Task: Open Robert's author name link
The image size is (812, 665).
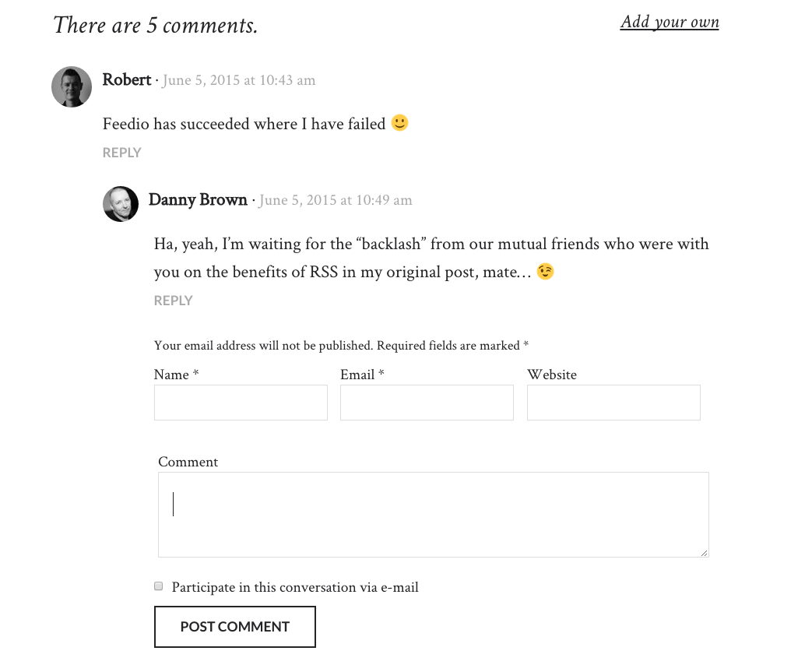Action: point(127,80)
